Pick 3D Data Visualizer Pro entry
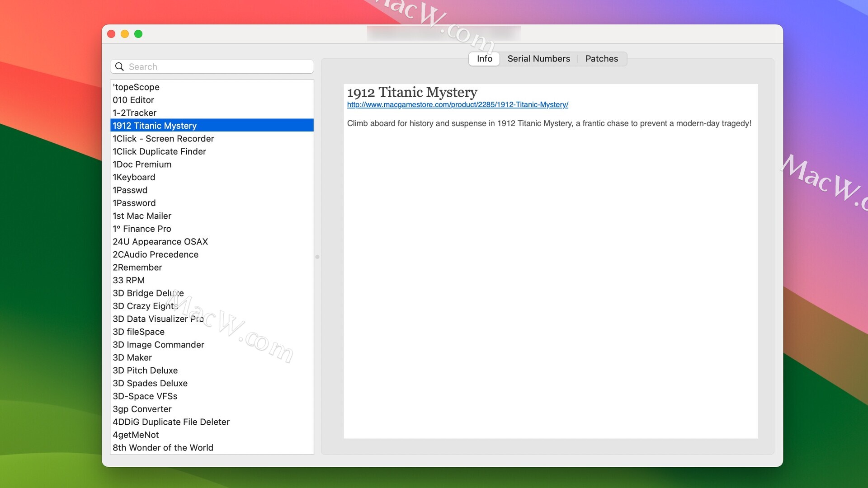 click(x=212, y=319)
